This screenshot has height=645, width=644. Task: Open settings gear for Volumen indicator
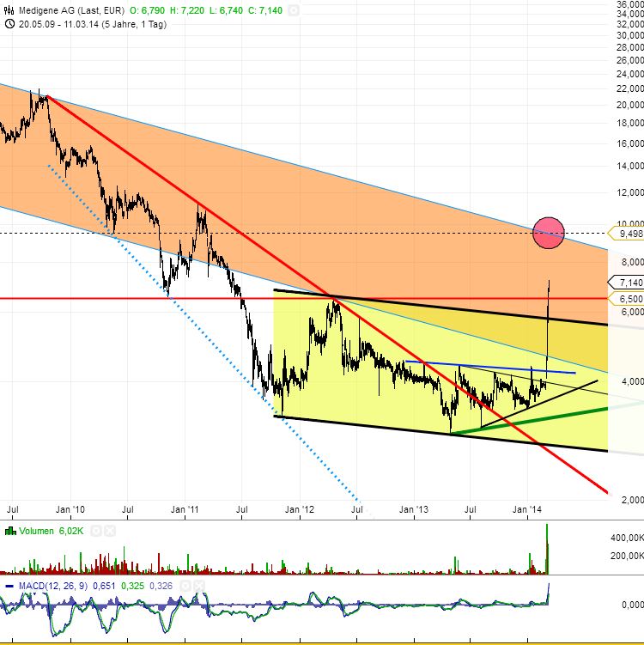tap(96, 531)
